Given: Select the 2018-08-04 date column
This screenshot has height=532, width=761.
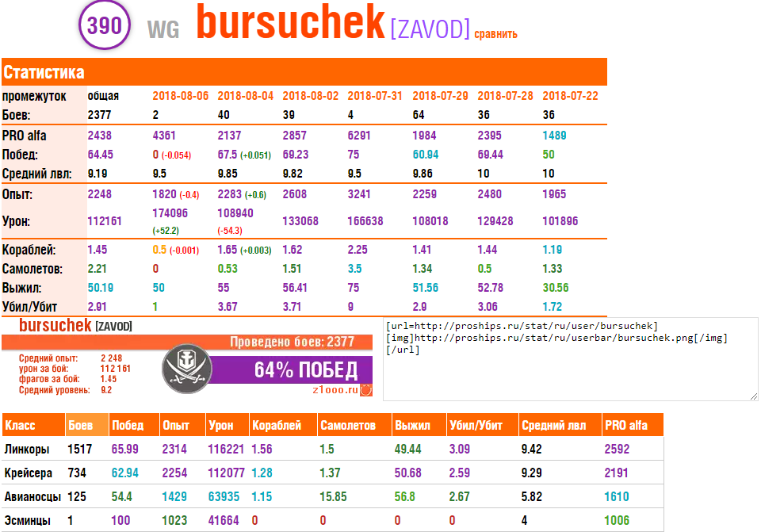Looking at the screenshot, I should tap(245, 96).
